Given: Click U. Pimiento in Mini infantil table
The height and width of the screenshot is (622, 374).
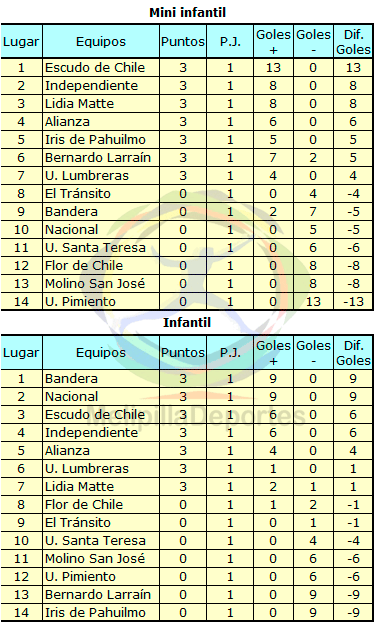Looking at the screenshot, I should 81,301.
